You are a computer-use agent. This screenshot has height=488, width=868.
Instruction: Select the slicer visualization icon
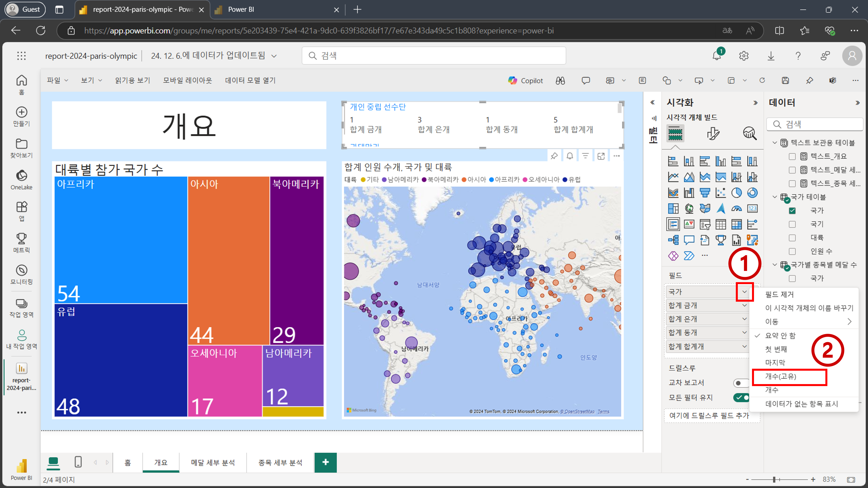(705, 224)
